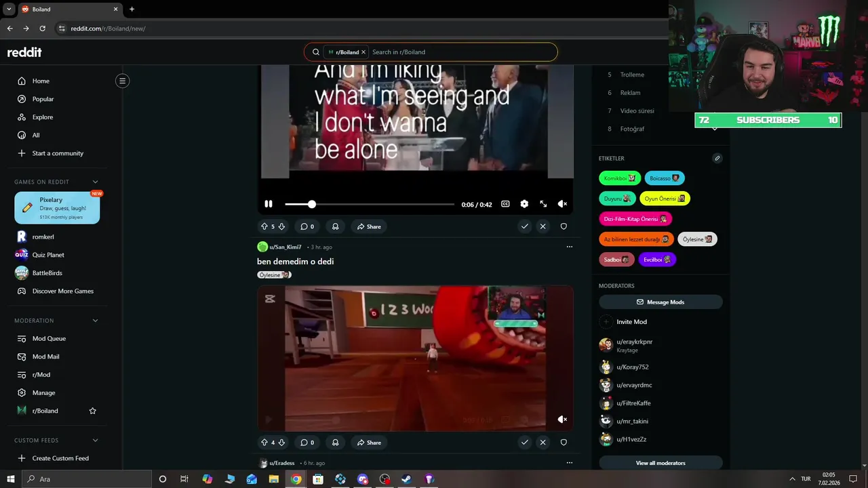Select the Sadboi flair tag

(x=616, y=260)
